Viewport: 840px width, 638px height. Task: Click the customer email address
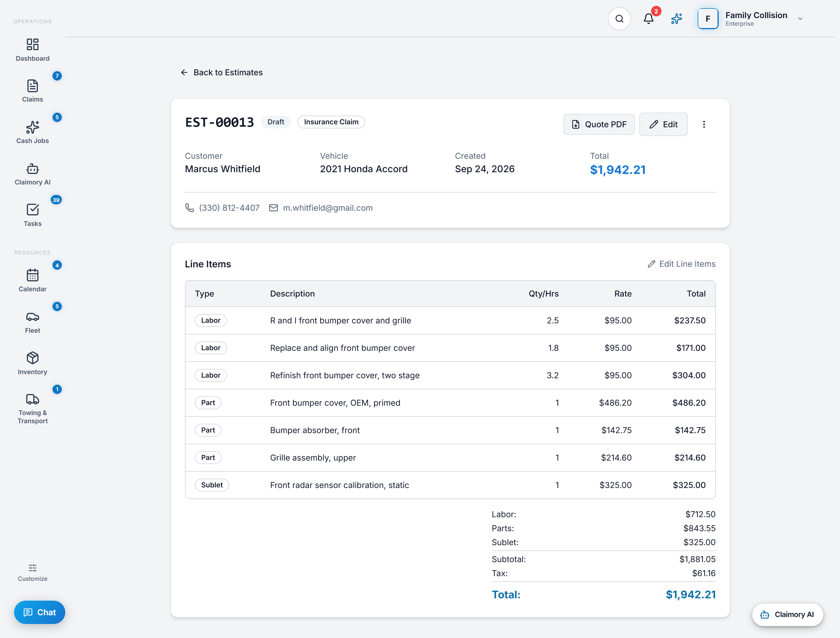click(328, 208)
